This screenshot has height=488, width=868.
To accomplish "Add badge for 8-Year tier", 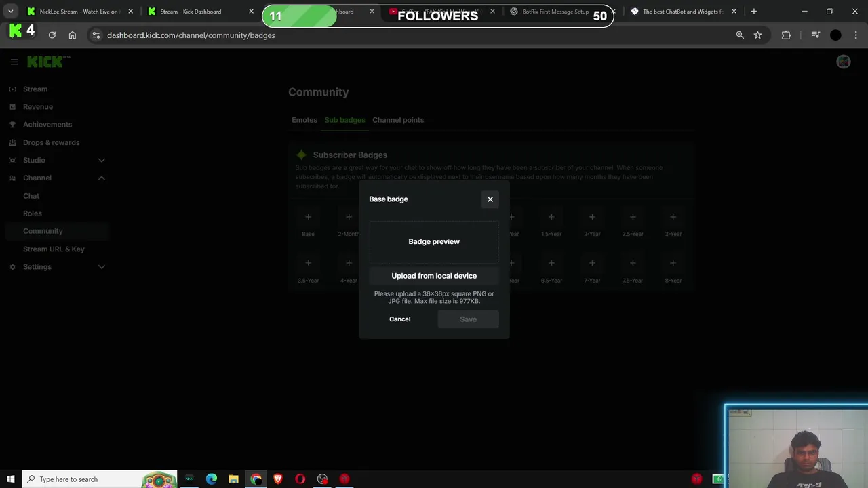I will [673, 263].
